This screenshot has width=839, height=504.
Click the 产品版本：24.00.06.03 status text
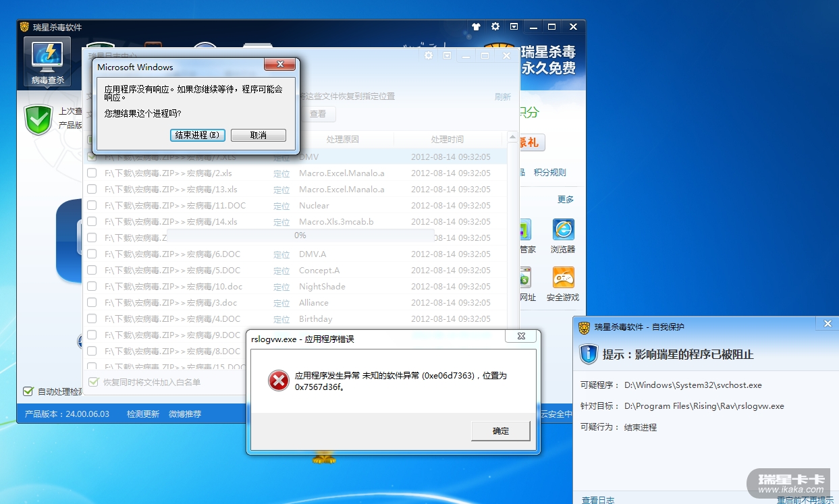67,414
